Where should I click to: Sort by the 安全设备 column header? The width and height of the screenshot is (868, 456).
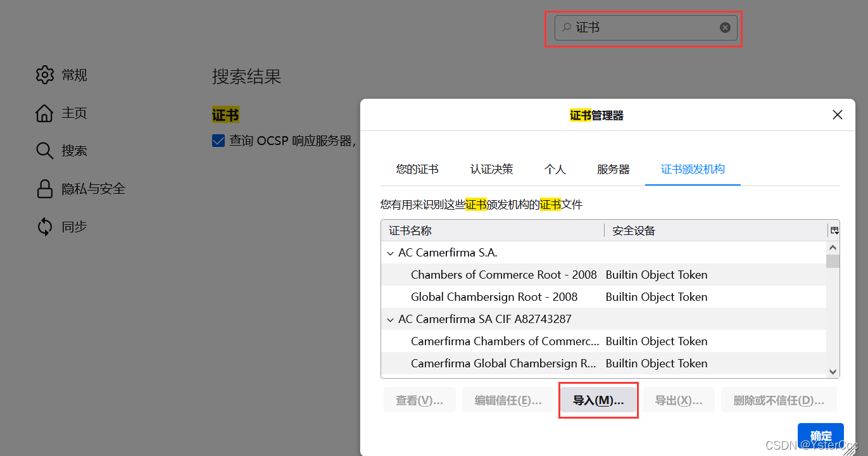716,231
